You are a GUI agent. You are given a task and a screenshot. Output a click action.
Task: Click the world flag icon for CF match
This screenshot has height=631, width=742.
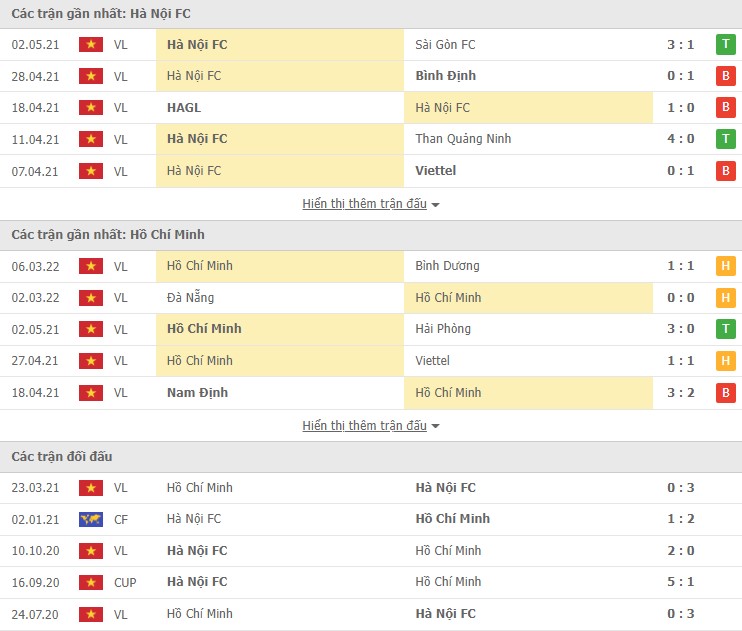coord(91,519)
